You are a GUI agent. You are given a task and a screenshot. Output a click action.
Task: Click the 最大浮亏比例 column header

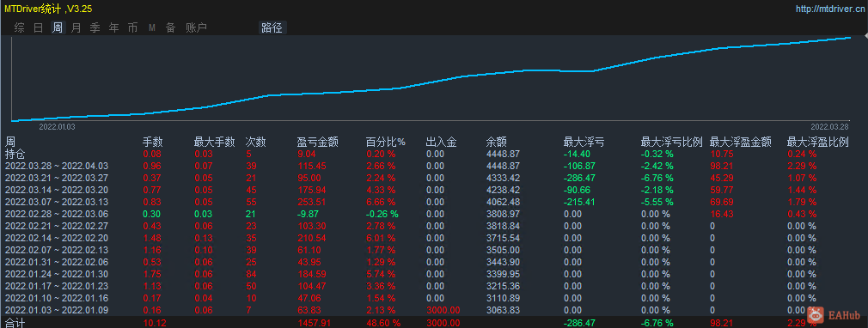click(671, 143)
